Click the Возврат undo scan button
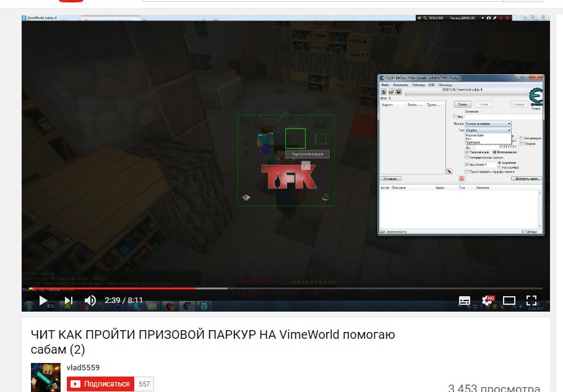This screenshot has width=563, height=392. [519, 104]
